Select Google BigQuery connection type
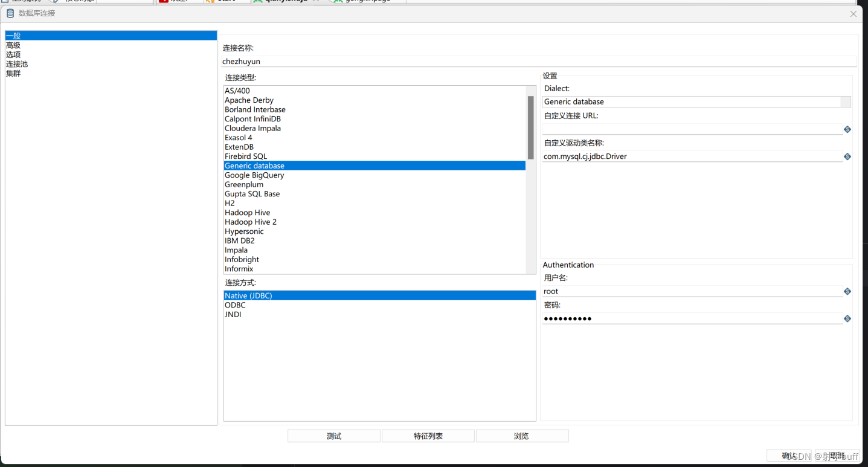 pyautogui.click(x=375, y=175)
